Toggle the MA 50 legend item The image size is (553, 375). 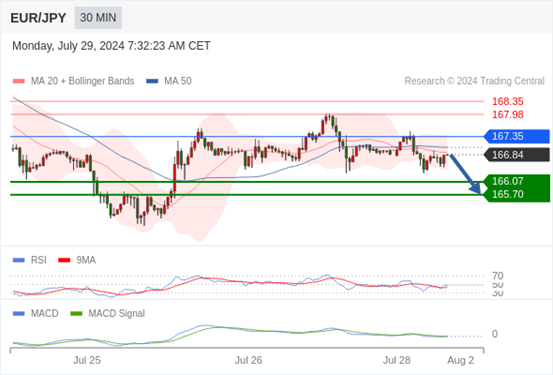[169, 81]
